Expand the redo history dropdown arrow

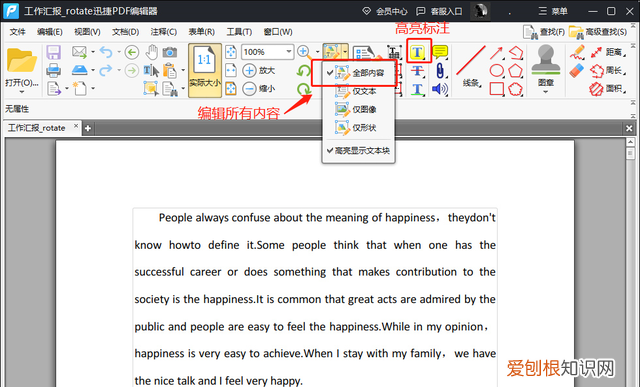click(x=119, y=70)
